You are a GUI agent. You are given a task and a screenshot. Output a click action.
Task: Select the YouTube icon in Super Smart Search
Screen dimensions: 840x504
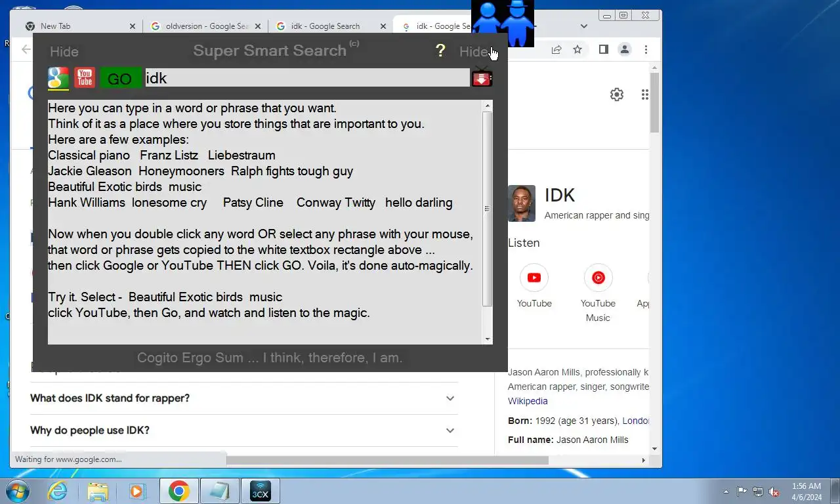85,78
